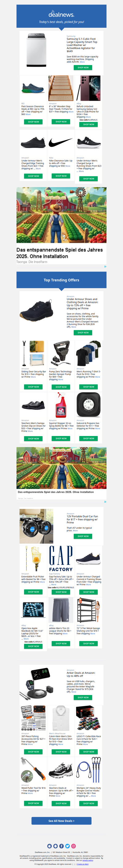Tap the Apple App Store icon
This screenshot has height=868, width=123.
click(50, 846)
